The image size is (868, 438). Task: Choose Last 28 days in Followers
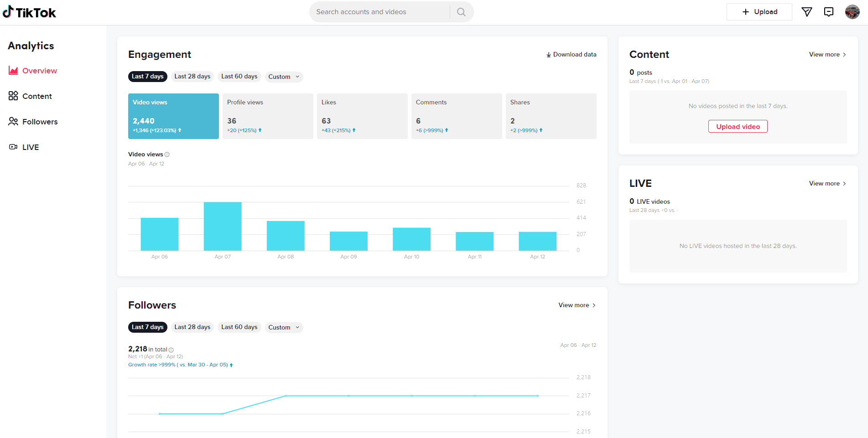click(192, 327)
